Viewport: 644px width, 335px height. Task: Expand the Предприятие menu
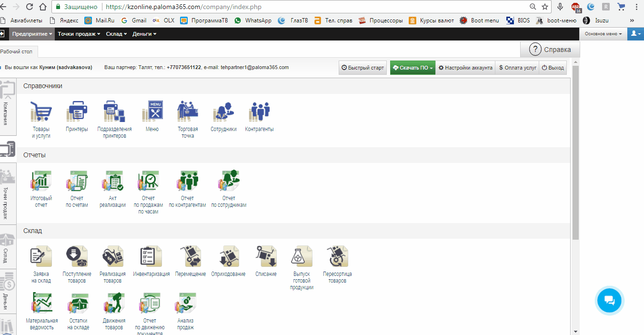pyautogui.click(x=32, y=34)
